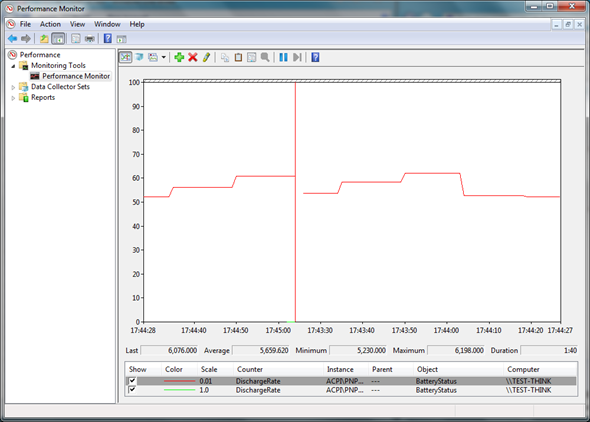Open the Change graph type dropdown arrow
Screen dimensions: 590x422
(x=164, y=57)
